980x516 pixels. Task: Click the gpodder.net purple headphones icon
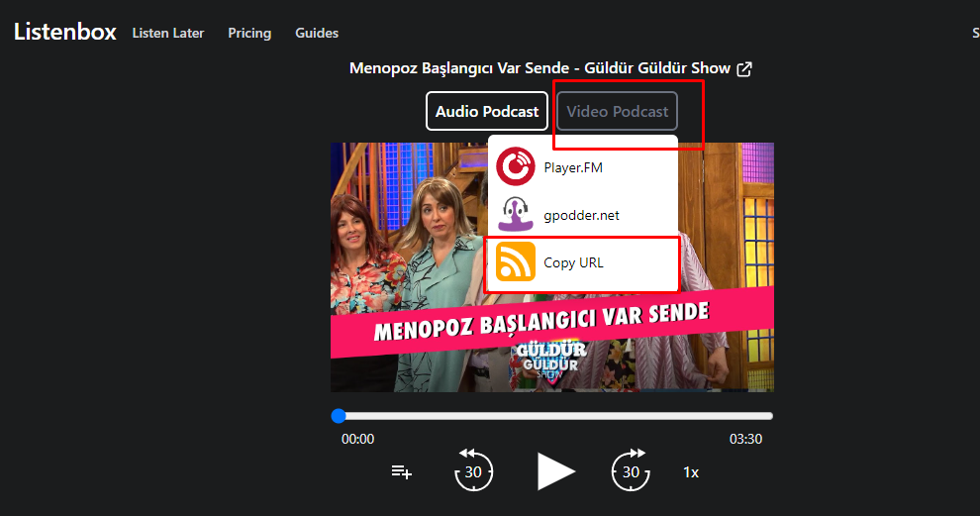(x=516, y=215)
